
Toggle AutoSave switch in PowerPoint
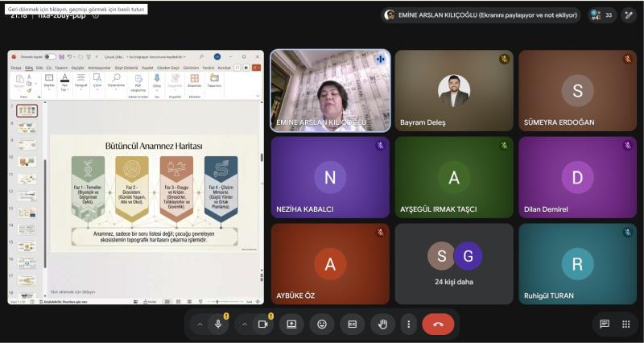[x=50, y=56]
